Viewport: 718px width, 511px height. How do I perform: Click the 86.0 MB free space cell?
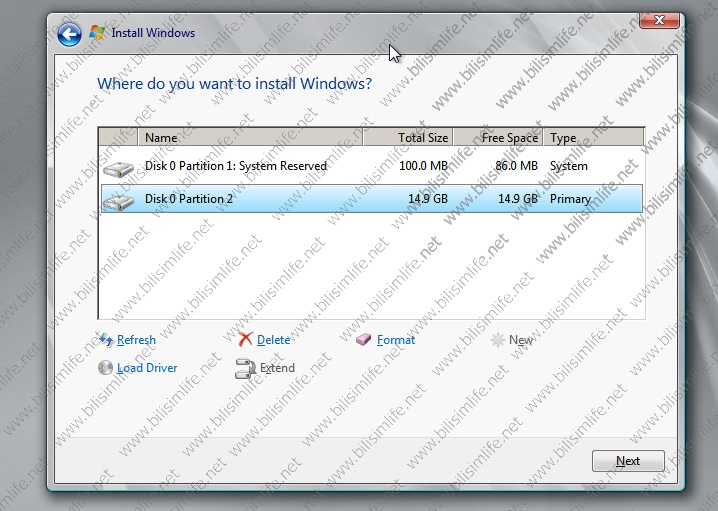click(x=516, y=166)
